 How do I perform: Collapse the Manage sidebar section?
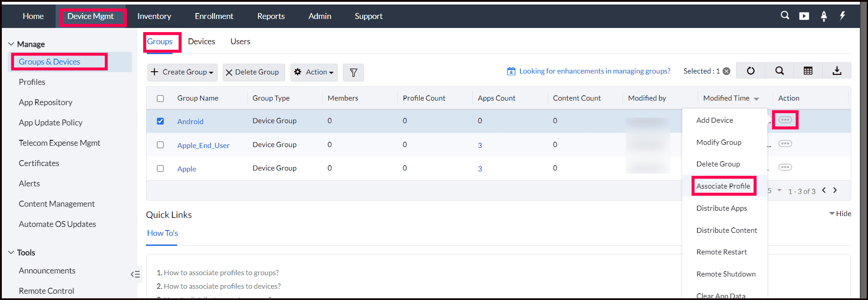pos(11,44)
